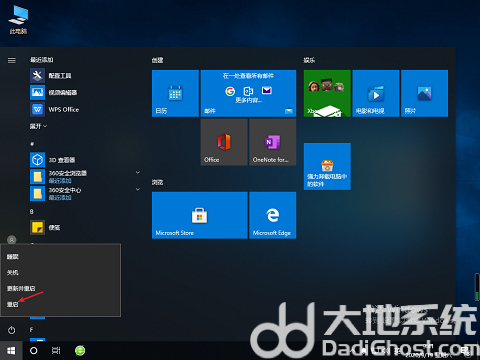Image resolution: width=480 pixels, height=360 pixels.
Task: Open the Microsoft Store tile
Action: [x=200, y=215]
